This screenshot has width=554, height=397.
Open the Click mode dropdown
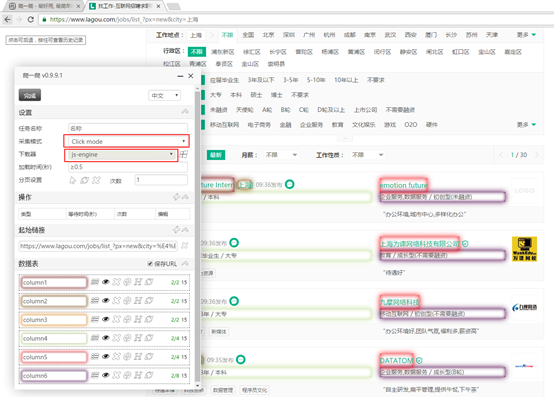click(x=126, y=141)
